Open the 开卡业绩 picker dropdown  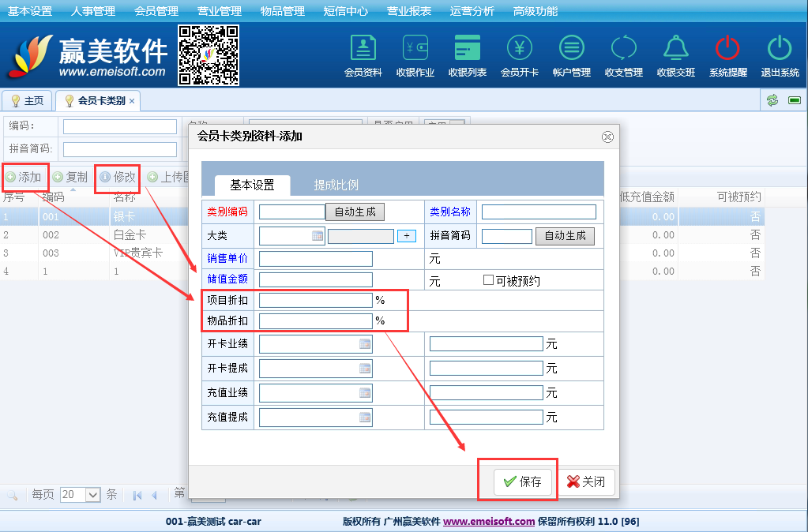pos(365,344)
